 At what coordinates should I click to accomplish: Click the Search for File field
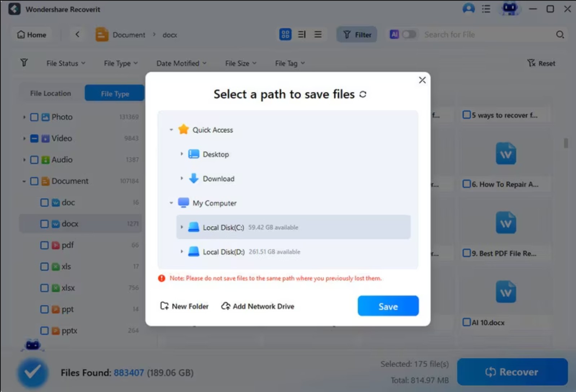[487, 35]
